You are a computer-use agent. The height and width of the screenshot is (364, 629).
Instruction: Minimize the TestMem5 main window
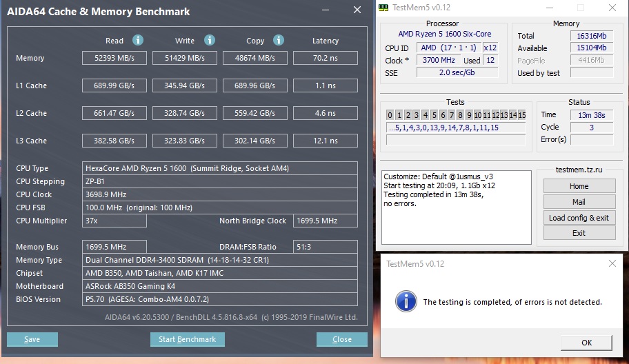coord(550,8)
